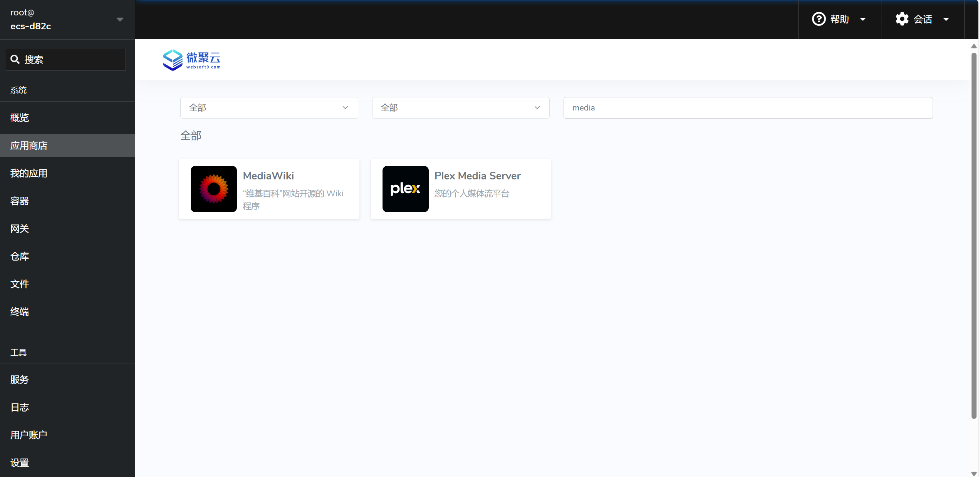The image size is (980, 477).
Task: Click the session gear icon
Action: 902,19
